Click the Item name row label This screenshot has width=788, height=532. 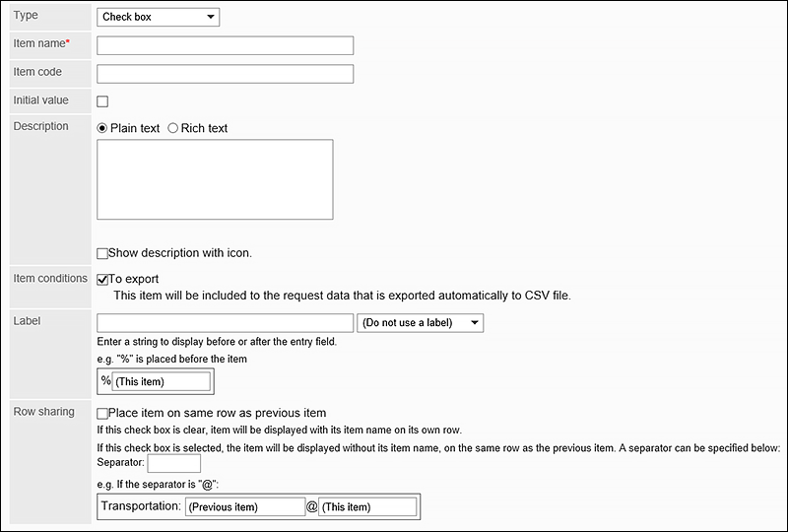[x=41, y=43]
